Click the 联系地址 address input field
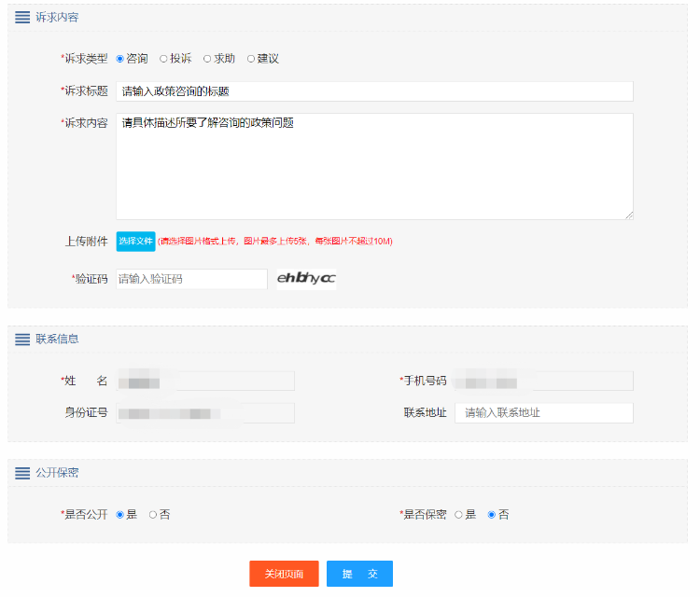This screenshot has height=597, width=700. [543, 412]
